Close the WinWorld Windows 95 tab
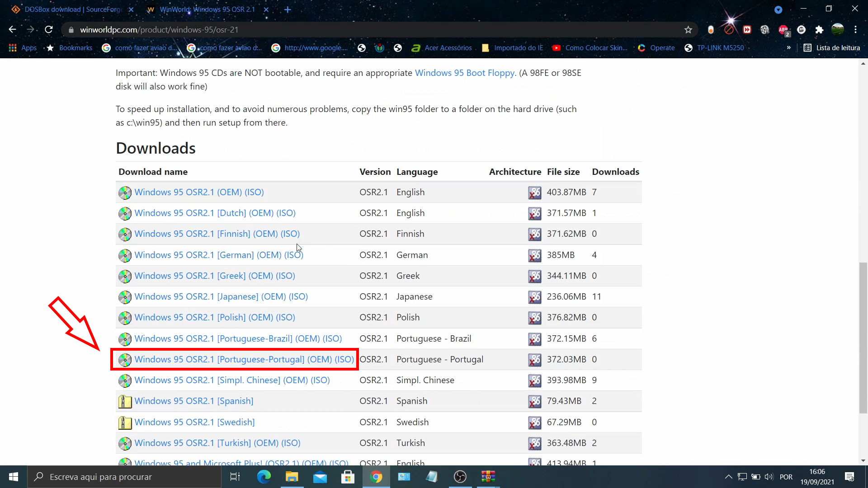868x488 pixels. tap(266, 9)
